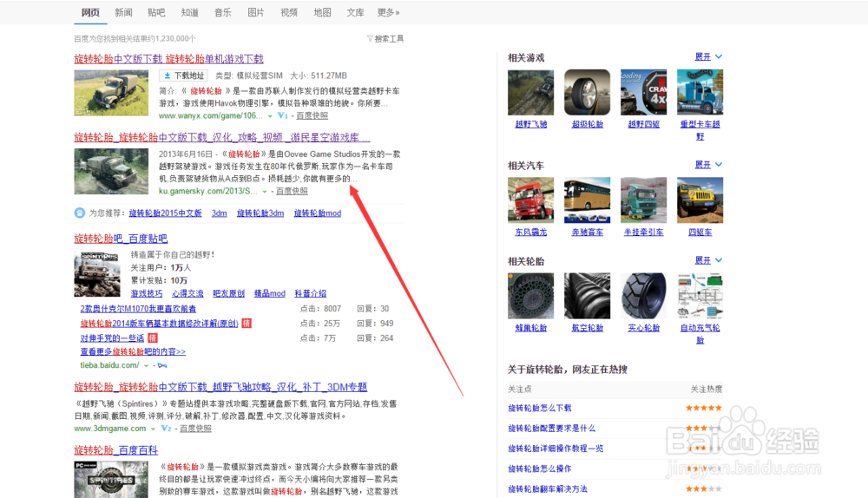The width and height of the screenshot is (868, 498).
Task: Open the 游戏技巧 tieba category
Action: click(147, 293)
